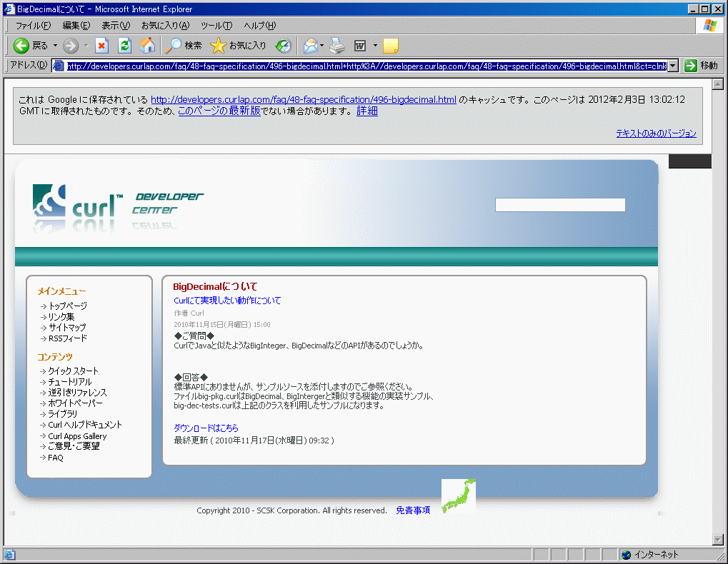Select FAQ in the sidebar contents menu
The image size is (728, 564).
point(55,458)
